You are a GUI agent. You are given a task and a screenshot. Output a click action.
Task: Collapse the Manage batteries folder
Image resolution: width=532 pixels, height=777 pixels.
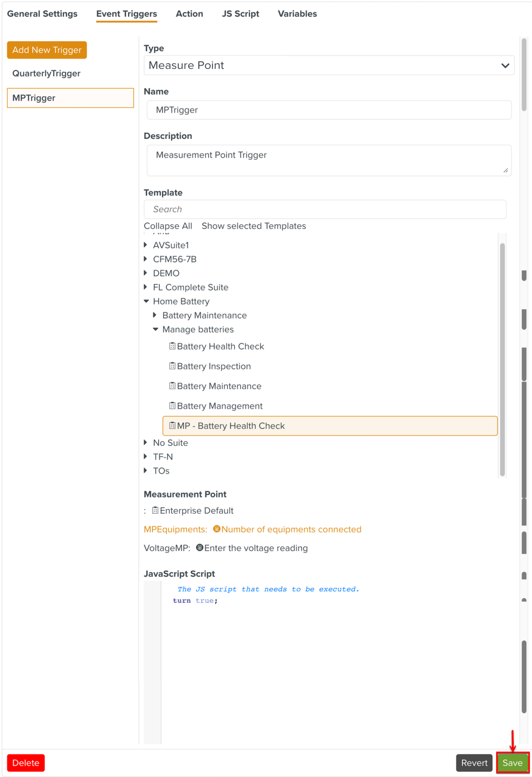click(156, 329)
